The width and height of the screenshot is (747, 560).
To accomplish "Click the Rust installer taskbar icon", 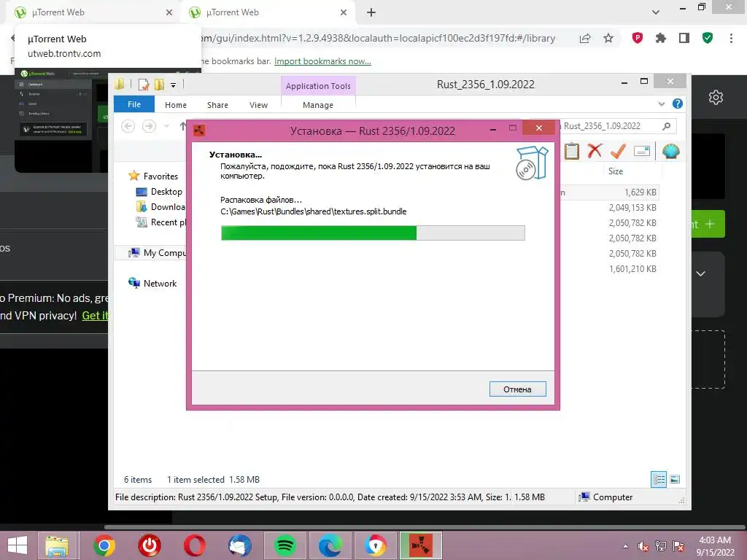I will (x=421, y=545).
